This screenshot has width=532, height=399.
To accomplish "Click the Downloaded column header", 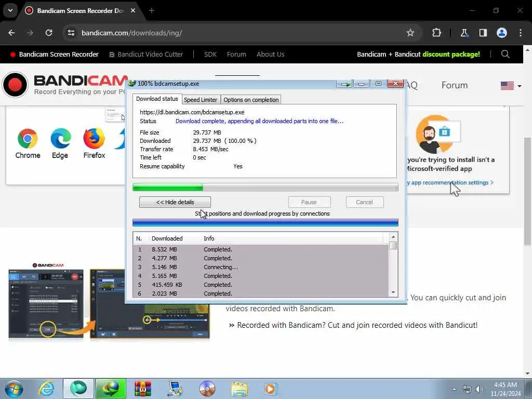I will tap(167, 238).
